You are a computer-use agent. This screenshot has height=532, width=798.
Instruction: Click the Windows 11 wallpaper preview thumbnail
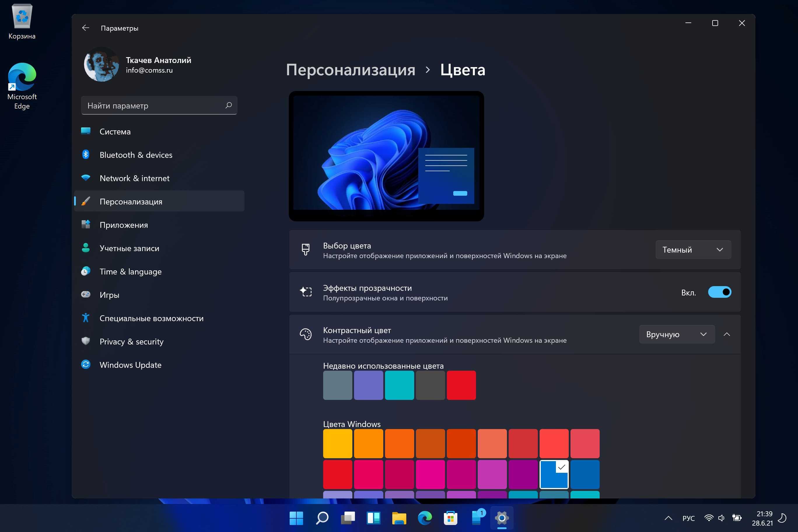(x=386, y=156)
